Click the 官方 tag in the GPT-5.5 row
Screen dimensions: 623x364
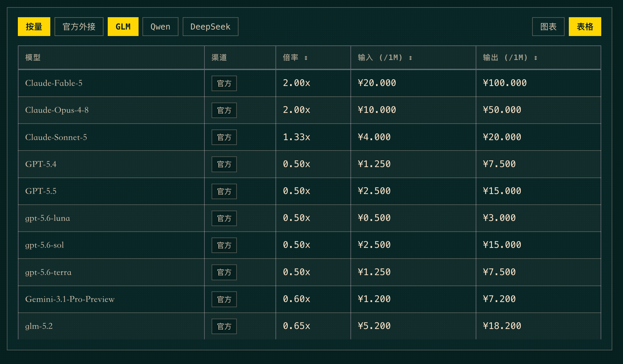[224, 191]
